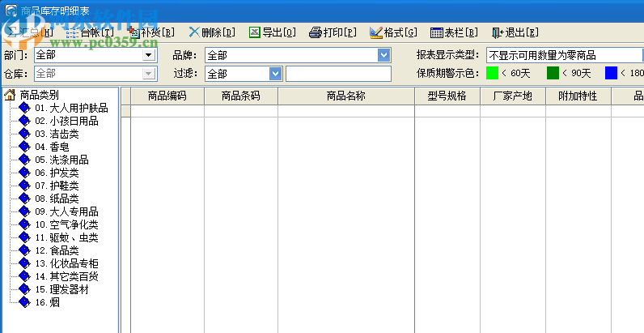
Task: Click the 删除[D] delete button
Action: [x=212, y=32]
